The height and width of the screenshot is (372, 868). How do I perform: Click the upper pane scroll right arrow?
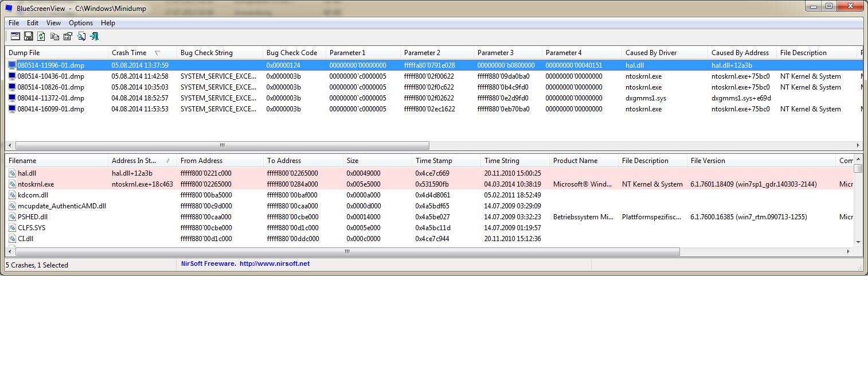point(858,146)
